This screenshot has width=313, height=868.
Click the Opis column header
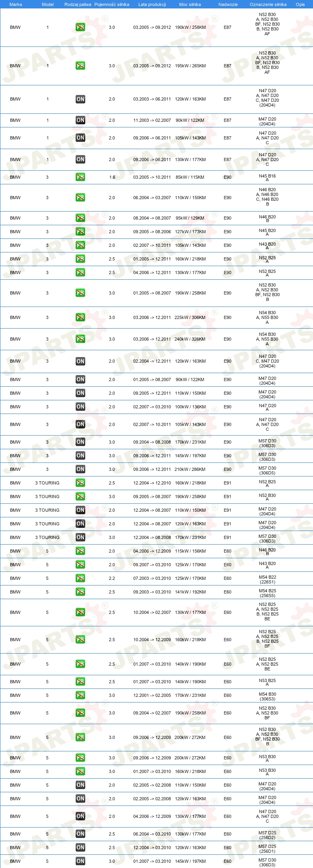(300, 4)
